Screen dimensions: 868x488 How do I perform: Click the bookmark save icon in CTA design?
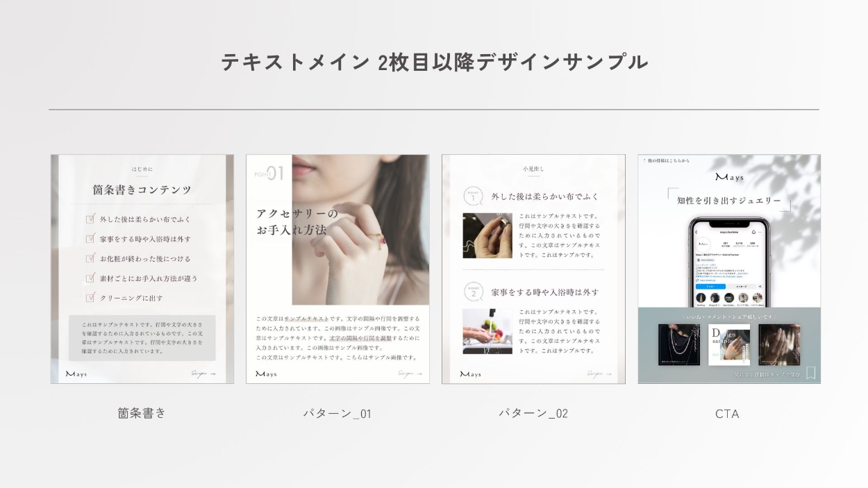pyautogui.click(x=810, y=373)
